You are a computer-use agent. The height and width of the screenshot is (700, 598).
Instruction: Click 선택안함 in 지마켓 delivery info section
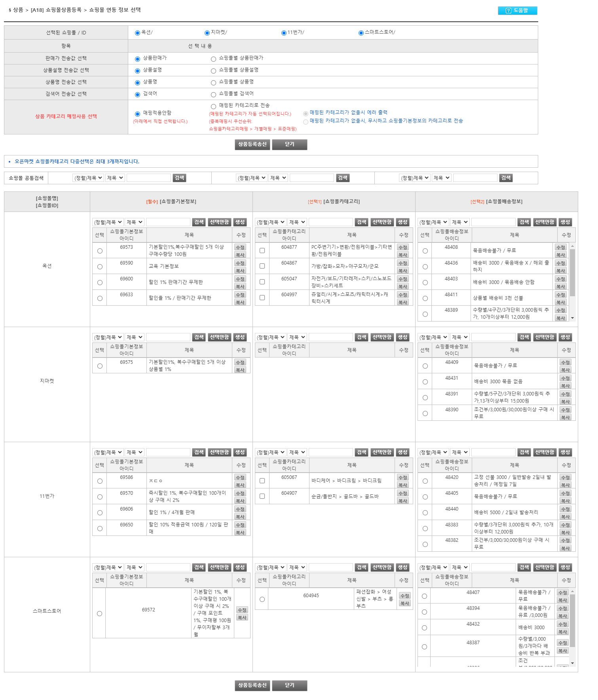[x=545, y=337]
